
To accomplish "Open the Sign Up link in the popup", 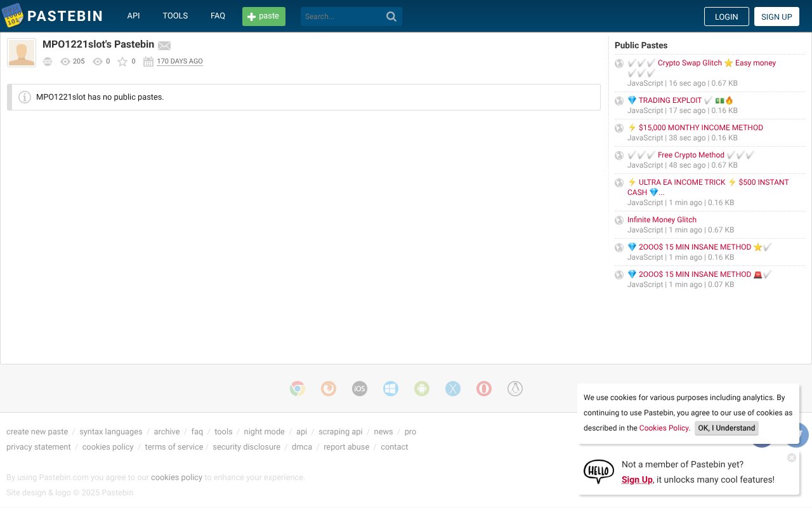I will click(636, 479).
